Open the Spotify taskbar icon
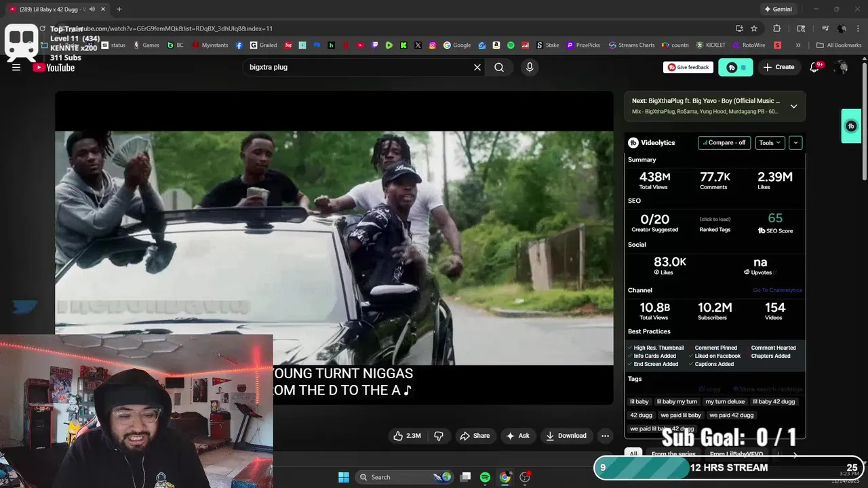Viewport: 868px width, 488px height. 485,477
